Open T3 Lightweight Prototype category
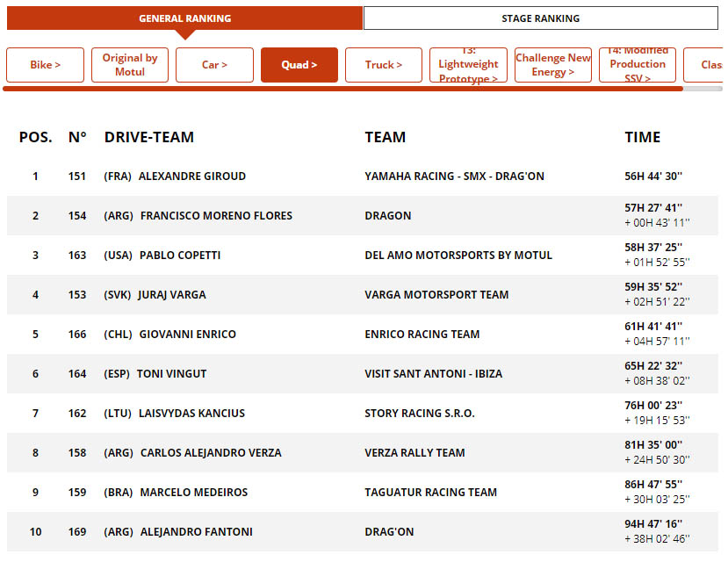 468,65
